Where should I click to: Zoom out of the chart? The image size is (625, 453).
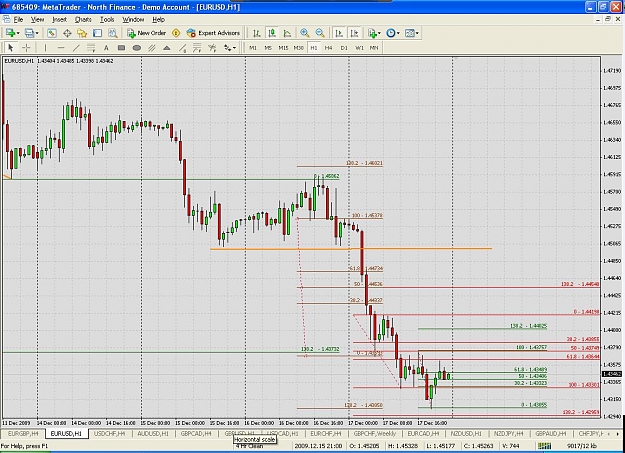tap(320, 33)
